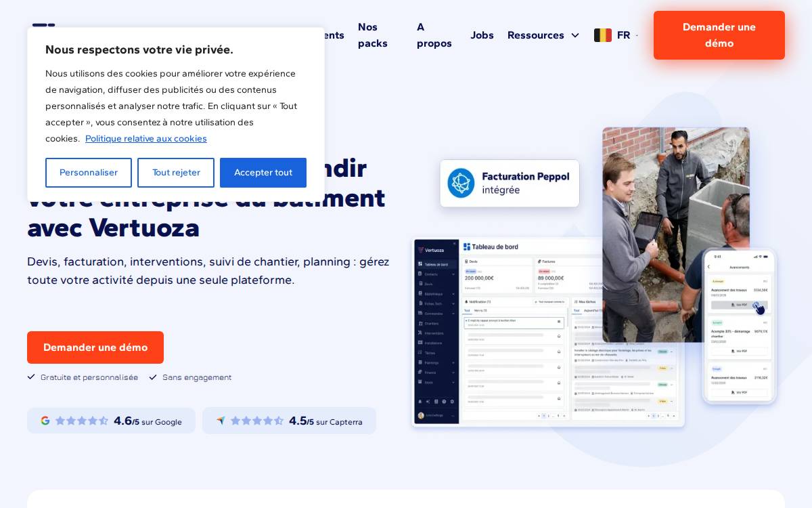Open the 4.6/5 sur Google rating

(x=111, y=421)
